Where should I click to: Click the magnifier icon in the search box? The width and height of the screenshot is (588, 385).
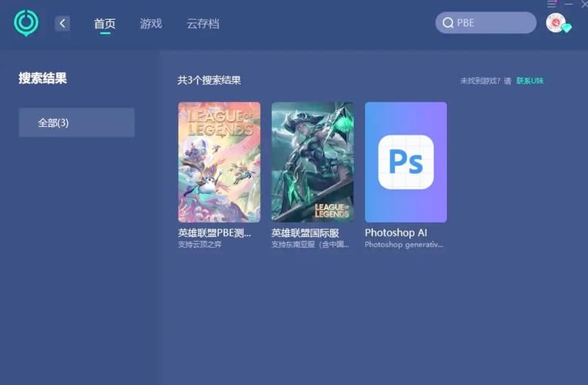click(447, 23)
